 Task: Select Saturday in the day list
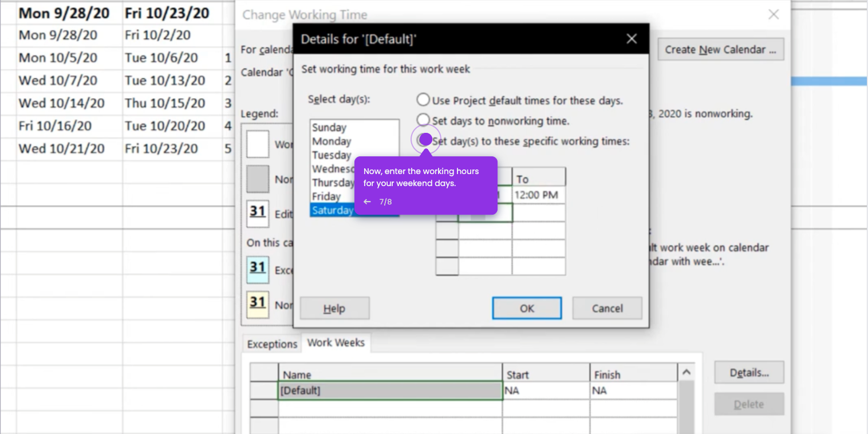click(x=332, y=210)
